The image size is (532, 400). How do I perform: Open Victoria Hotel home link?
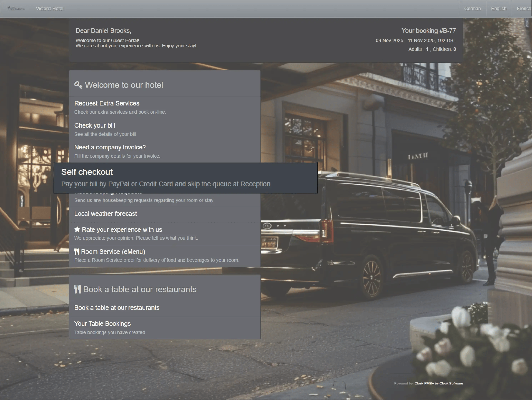[x=50, y=9]
